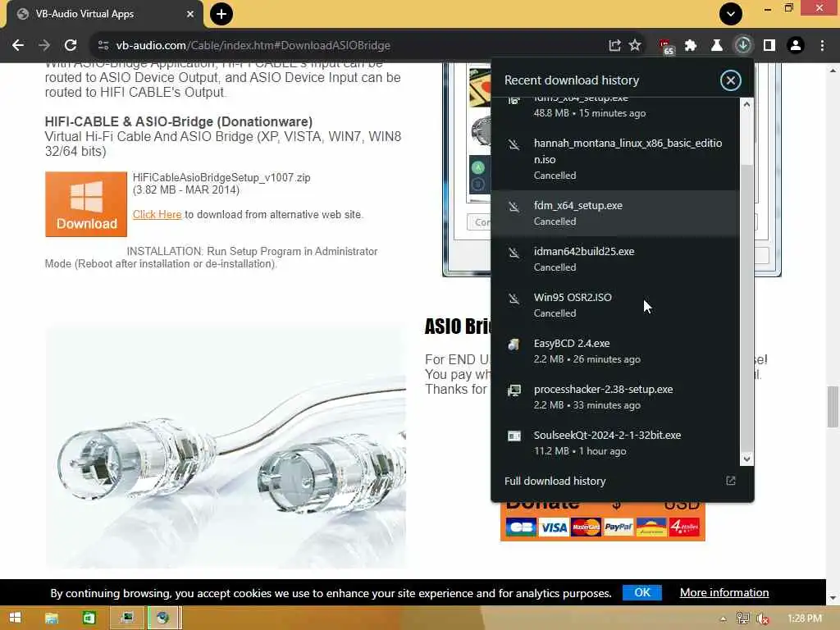Image resolution: width=840 pixels, height=630 pixels.
Task: Open Full download history
Action: point(555,481)
